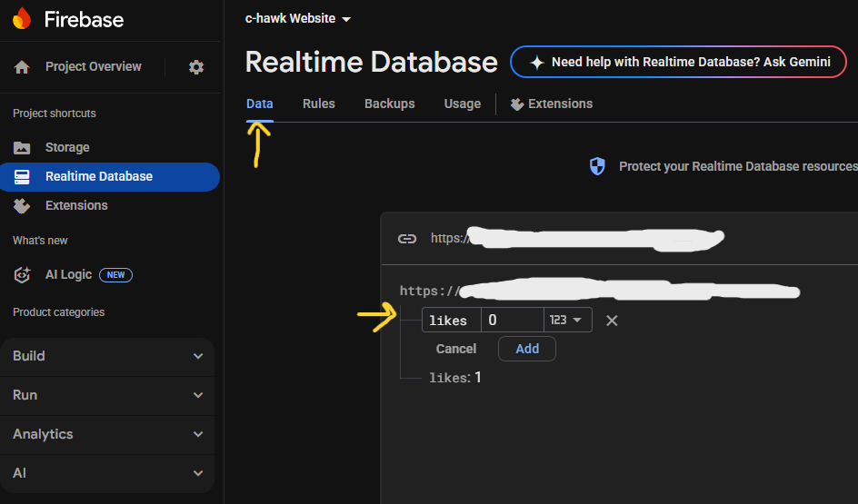Click the Cancel button
The image size is (858, 504).
click(x=456, y=349)
